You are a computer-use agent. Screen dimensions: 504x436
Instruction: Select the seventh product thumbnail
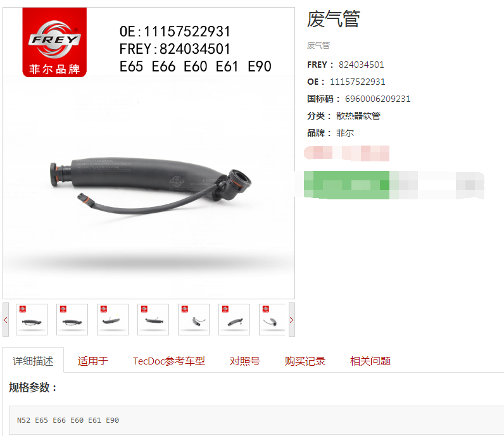pyautogui.click(x=272, y=320)
